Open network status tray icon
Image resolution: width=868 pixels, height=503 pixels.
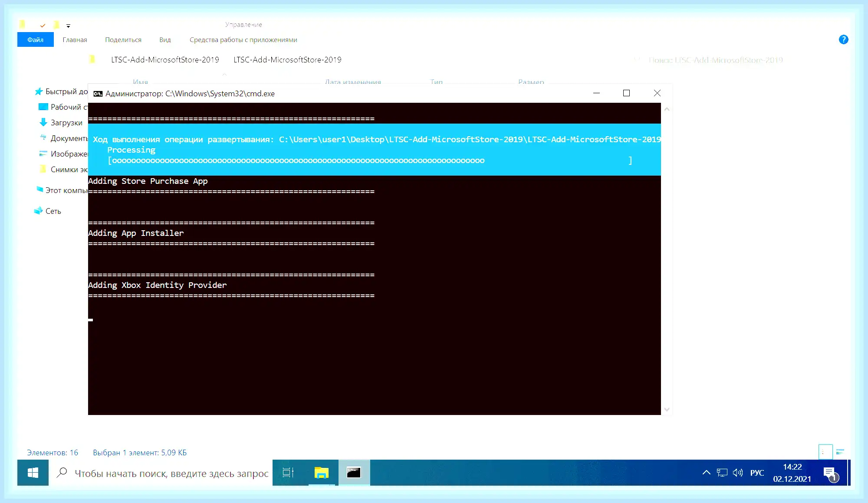pyautogui.click(x=722, y=473)
